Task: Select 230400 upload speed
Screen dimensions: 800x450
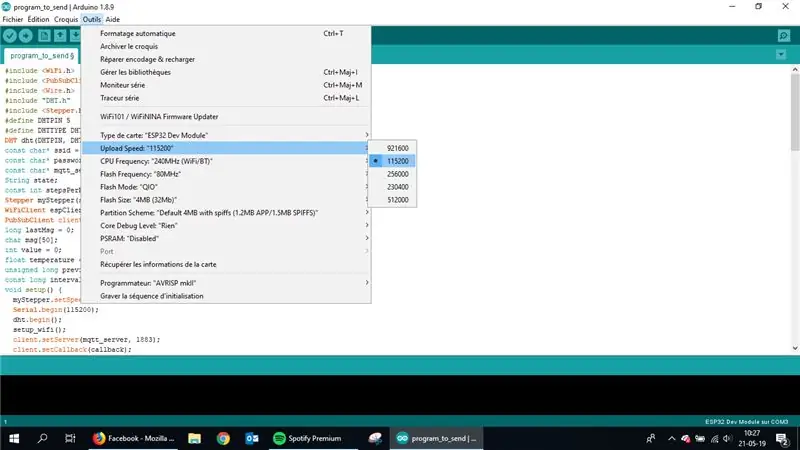Action: point(392,187)
